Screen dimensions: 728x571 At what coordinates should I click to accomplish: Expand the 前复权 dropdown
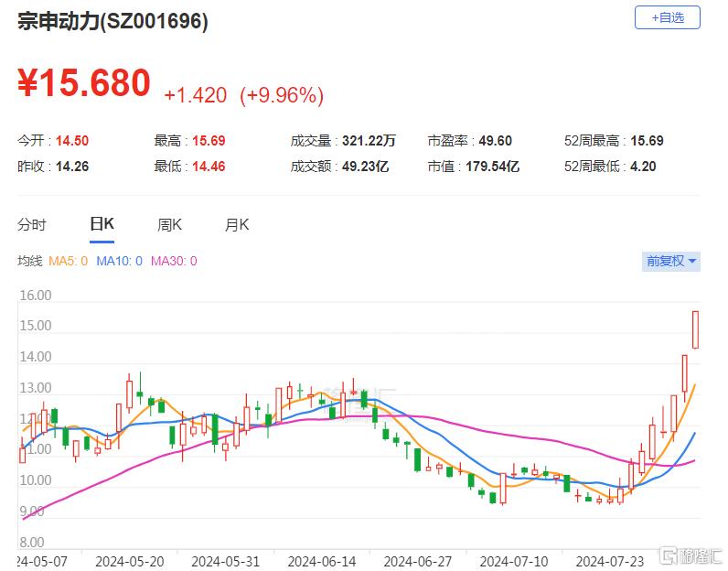tap(671, 261)
